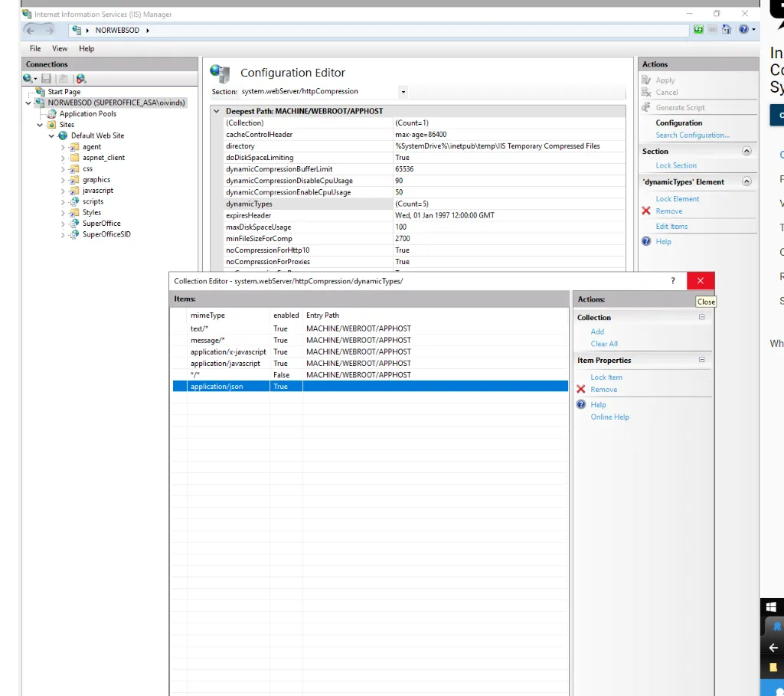784x696 pixels.
Task: Click the Home icon in the top toolbar
Action: tap(726, 30)
